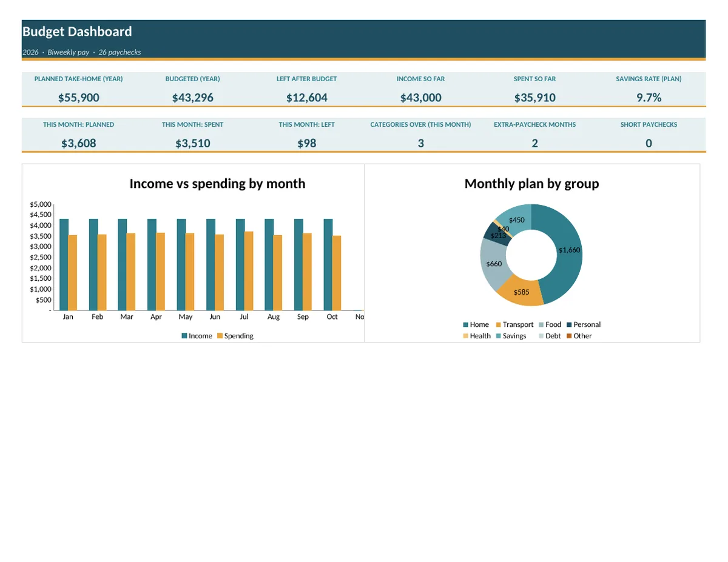Viewport: 728px width, 562px height.
Task: Select the 'SHORT PAYCHECKS' label
Action: point(649,124)
